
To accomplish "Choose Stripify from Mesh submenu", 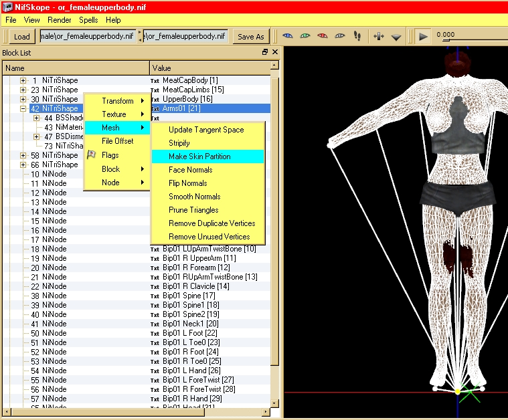I will [207, 143].
